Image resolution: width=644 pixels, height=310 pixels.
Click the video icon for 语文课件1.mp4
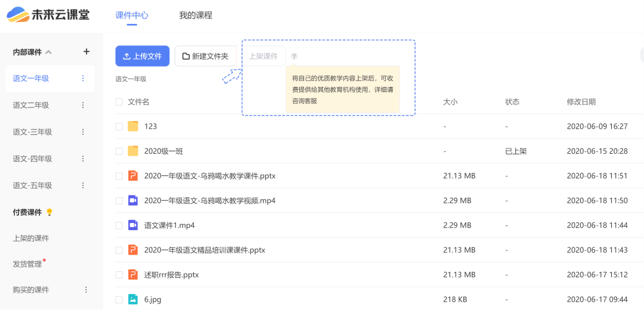click(133, 225)
